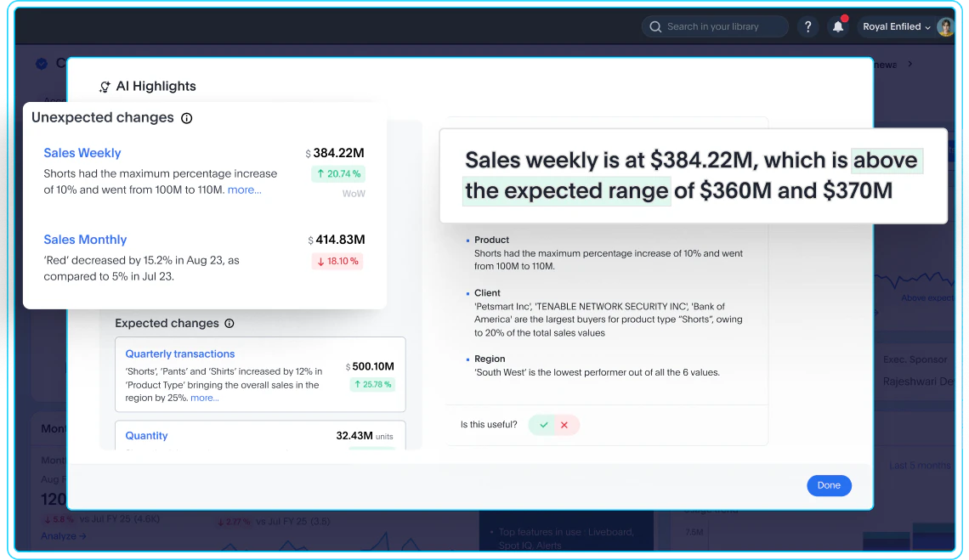Click the search magnifier icon
The height and width of the screenshot is (560, 969).
click(655, 26)
